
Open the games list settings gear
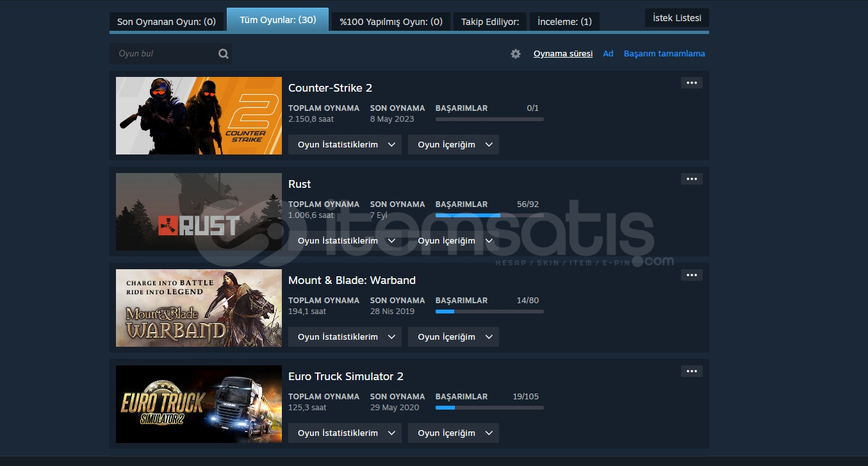coord(516,54)
